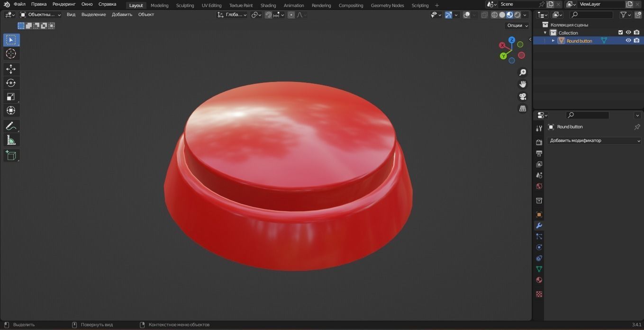The width and height of the screenshot is (644, 330).
Task: Select the Scale tool
Action: tap(10, 97)
